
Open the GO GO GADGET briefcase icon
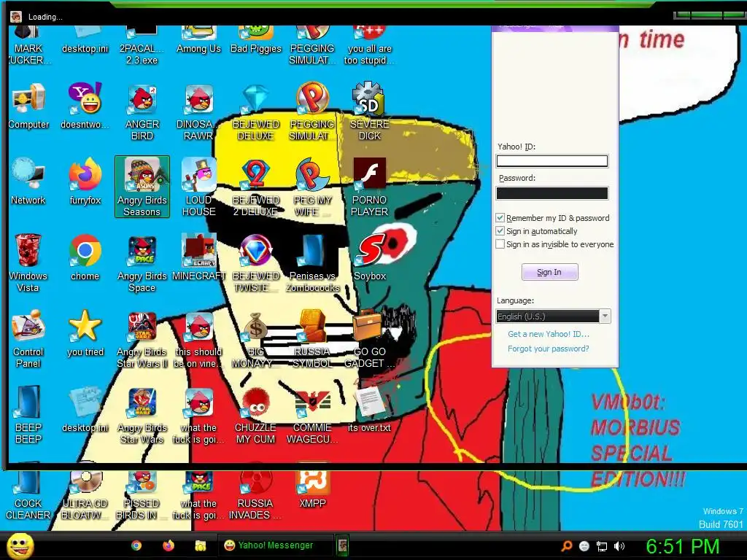coord(370,338)
